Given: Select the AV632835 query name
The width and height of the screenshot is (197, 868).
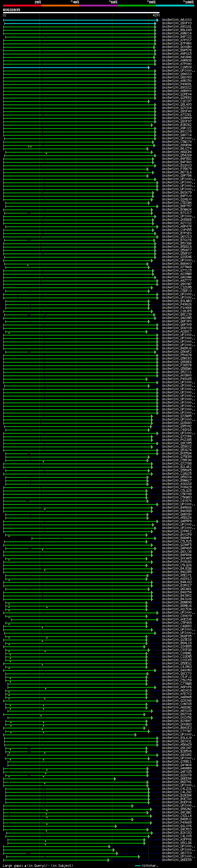Looking at the screenshot, I should point(11,10).
